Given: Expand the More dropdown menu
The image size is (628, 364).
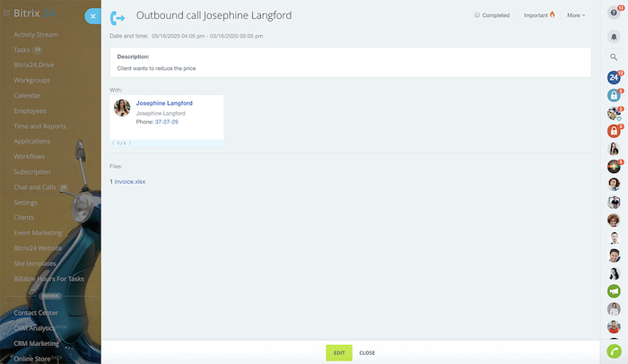Looking at the screenshot, I should coord(576,15).
